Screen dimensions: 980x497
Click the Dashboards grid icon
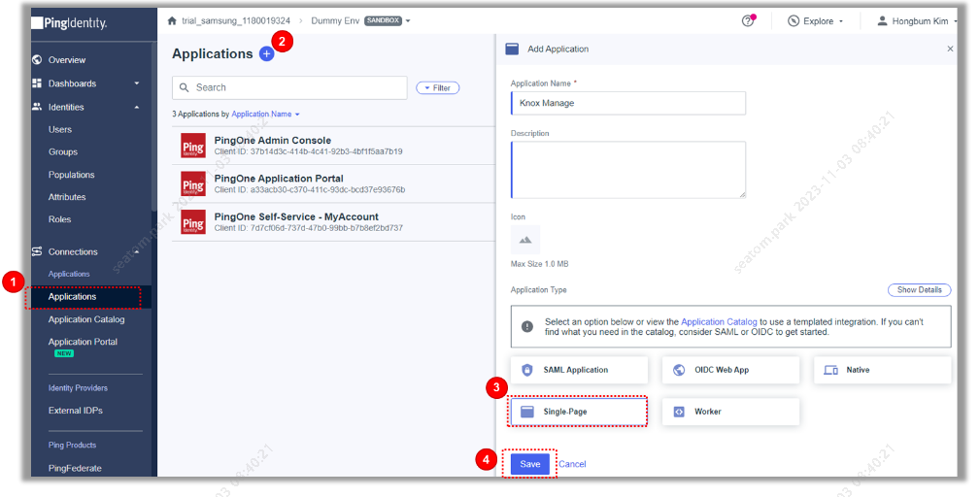pyautogui.click(x=37, y=83)
